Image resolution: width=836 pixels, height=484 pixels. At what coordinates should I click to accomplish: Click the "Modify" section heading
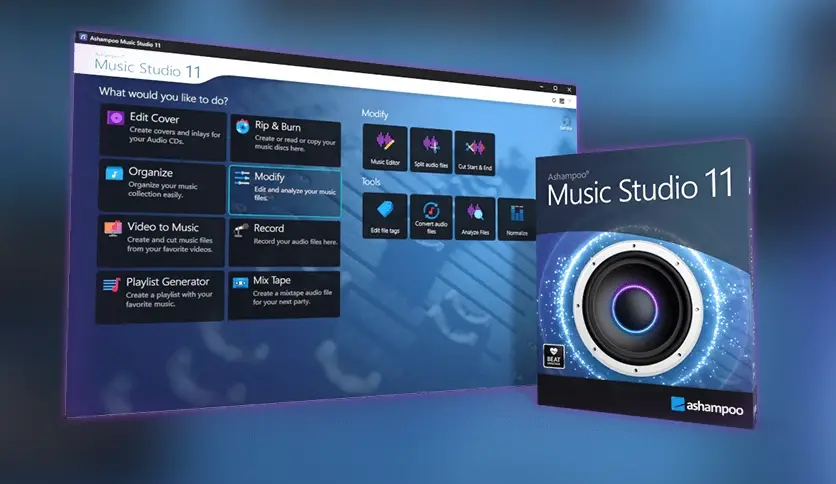coord(375,114)
